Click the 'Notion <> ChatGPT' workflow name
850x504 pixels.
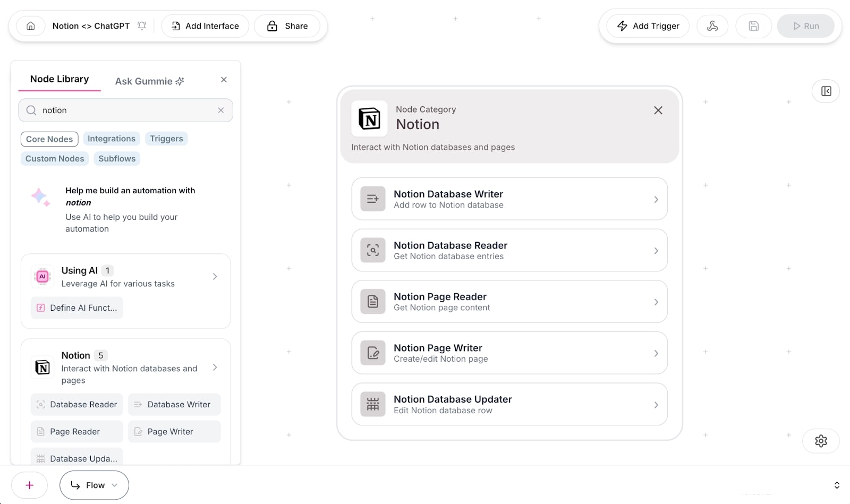91,26
